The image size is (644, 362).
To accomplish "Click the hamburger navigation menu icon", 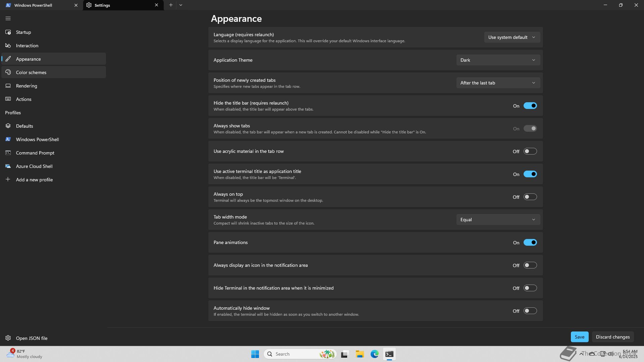I will [x=8, y=18].
